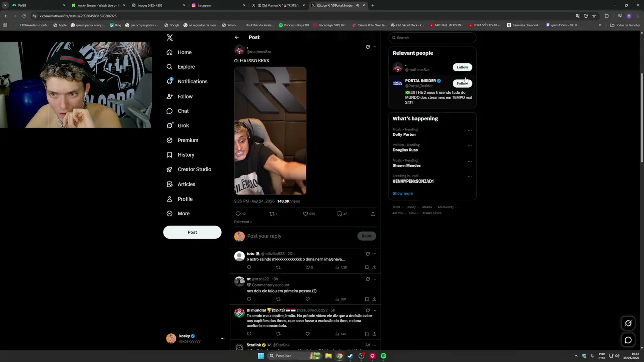The image size is (644, 362).
Task: Open the Windows Start menu
Action: point(261,356)
